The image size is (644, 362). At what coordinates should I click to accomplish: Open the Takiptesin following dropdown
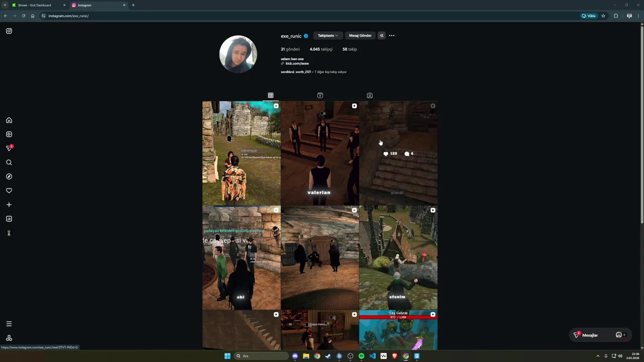tap(328, 36)
